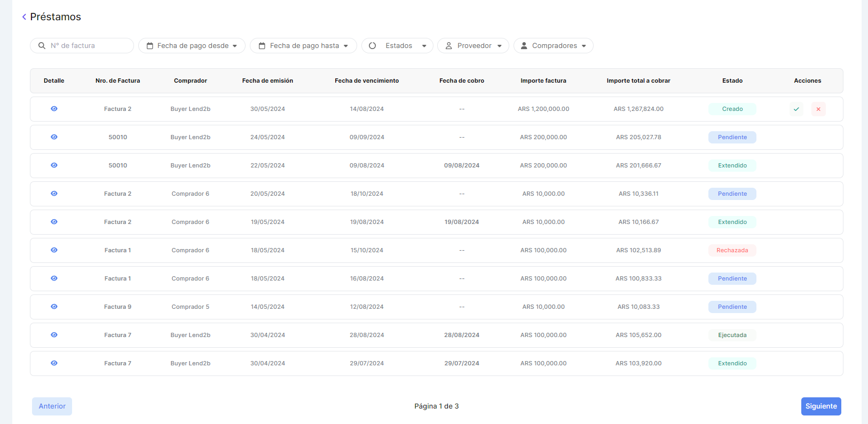Click eye icon for first row Factura 2 Creado
This screenshot has width=868, height=424.
click(54, 109)
